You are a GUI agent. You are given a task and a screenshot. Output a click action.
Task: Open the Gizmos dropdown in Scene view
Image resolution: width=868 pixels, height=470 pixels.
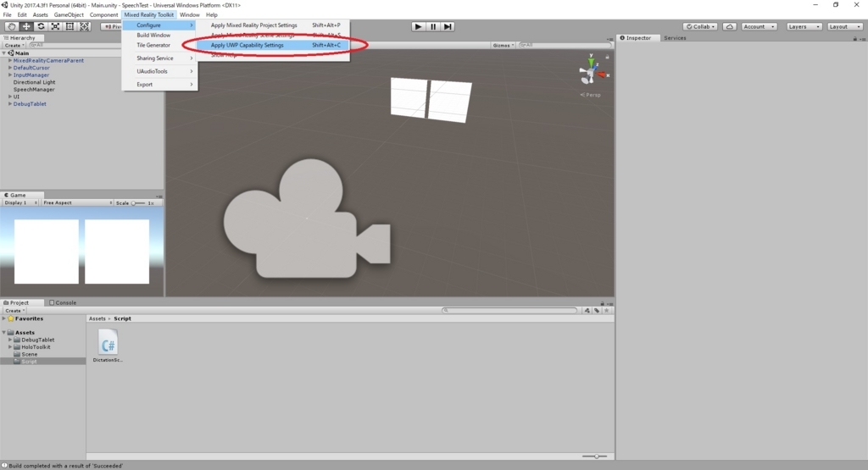pyautogui.click(x=504, y=46)
